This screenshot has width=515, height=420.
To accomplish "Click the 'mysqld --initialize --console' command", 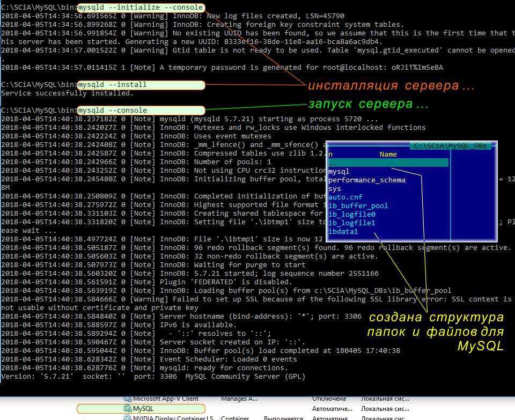I will click(x=141, y=8).
